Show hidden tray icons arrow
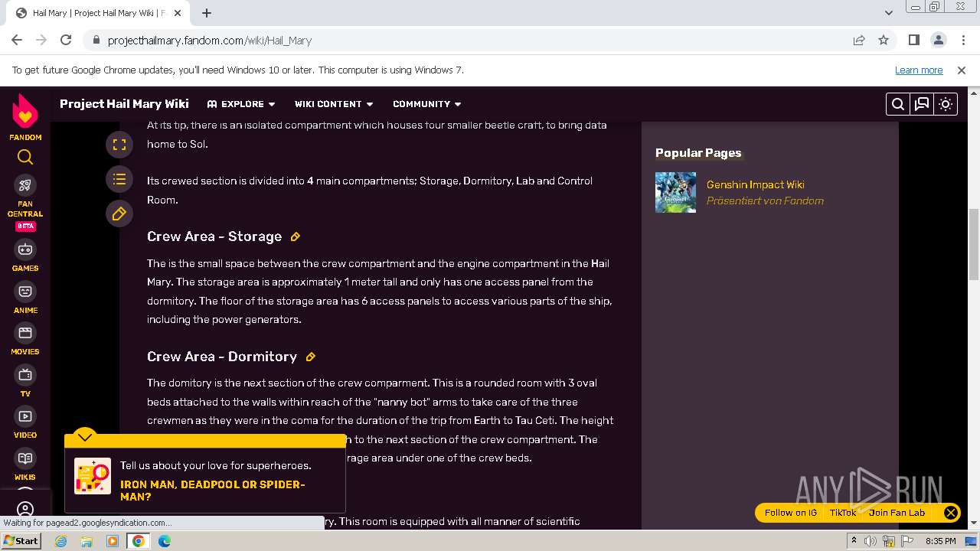980x551 pixels. (x=854, y=541)
